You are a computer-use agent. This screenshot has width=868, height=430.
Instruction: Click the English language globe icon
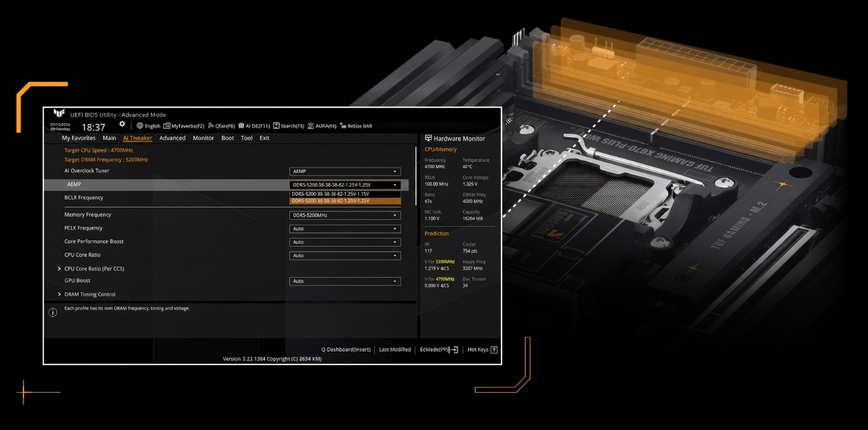[140, 126]
